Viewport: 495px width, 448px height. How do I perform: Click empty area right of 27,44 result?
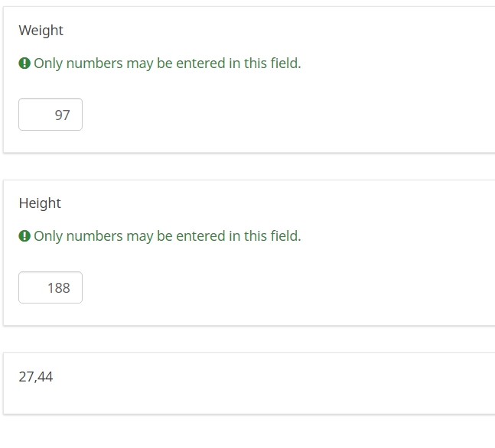click(x=268, y=377)
